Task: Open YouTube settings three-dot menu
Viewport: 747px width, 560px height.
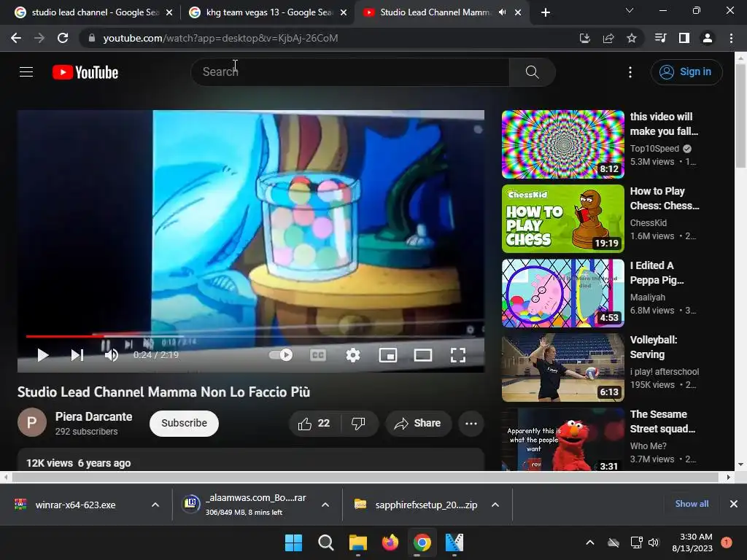Action: tap(630, 72)
